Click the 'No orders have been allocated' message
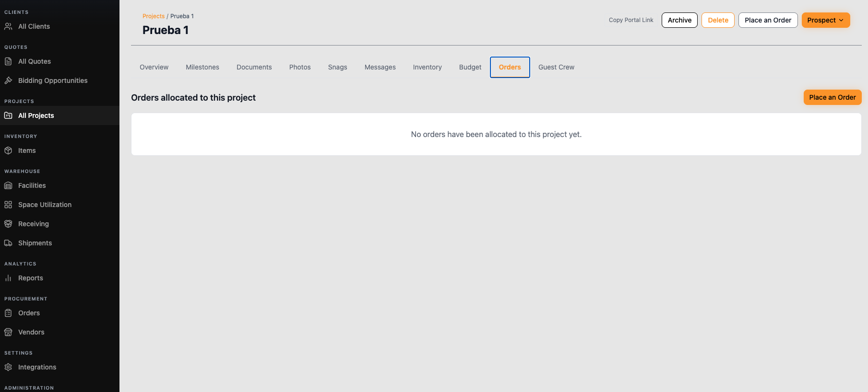This screenshot has width=868, height=392. 496,134
